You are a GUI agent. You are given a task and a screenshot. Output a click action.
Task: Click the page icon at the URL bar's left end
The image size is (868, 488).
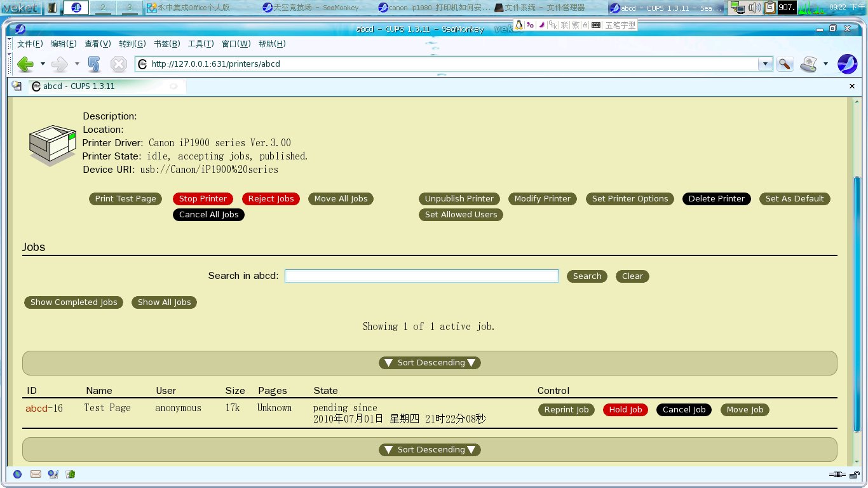(142, 64)
